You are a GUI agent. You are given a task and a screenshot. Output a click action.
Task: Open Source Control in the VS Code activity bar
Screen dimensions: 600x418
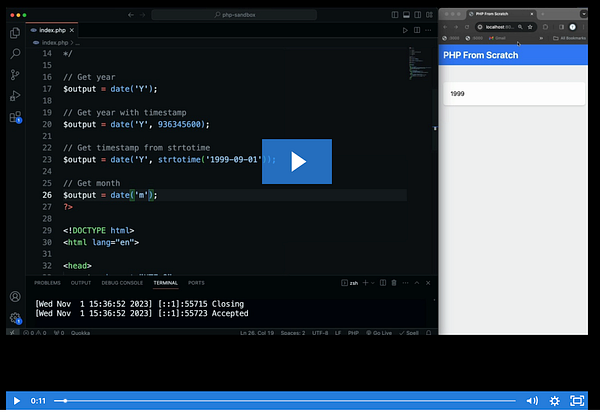pyautogui.click(x=15, y=75)
